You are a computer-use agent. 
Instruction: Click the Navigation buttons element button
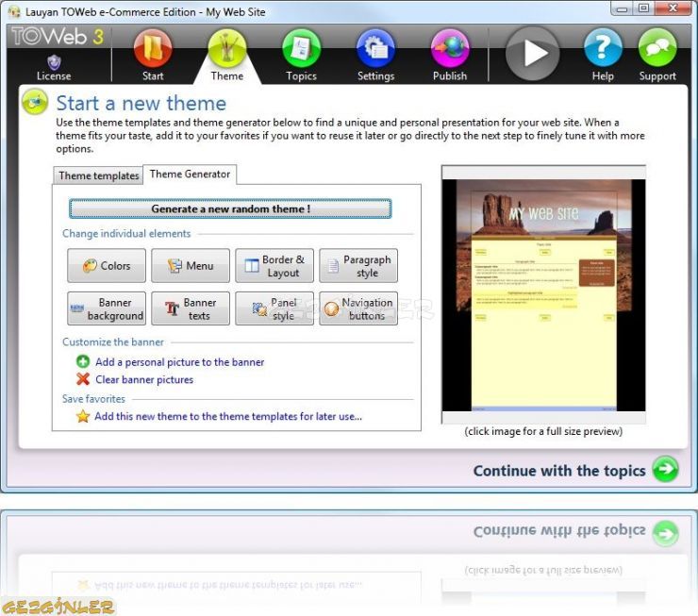[x=358, y=308]
